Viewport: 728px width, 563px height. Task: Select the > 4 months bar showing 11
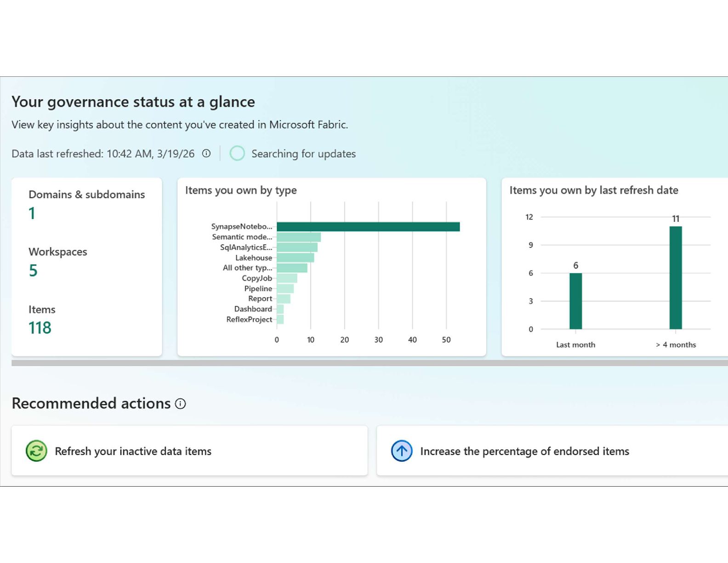click(x=676, y=278)
